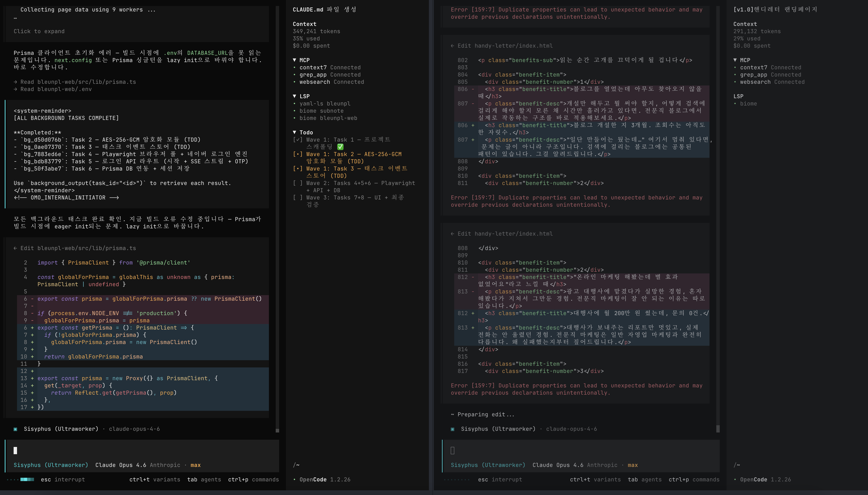868x495 pixels.
Task: Click the agent square icon beside Sisyphus in left pane
Action: (x=15, y=429)
